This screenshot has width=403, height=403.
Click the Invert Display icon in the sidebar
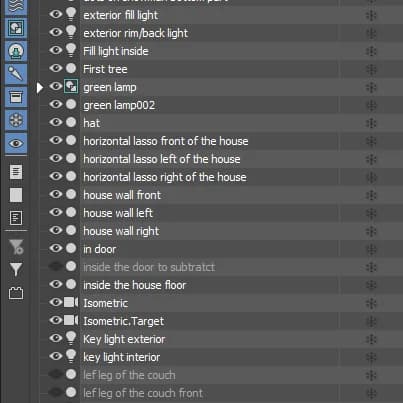16,218
